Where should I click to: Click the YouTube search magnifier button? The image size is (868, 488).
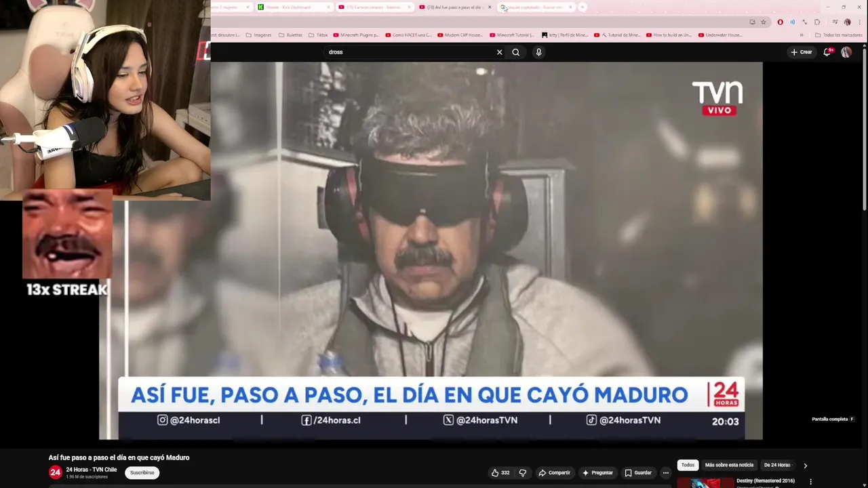point(516,52)
